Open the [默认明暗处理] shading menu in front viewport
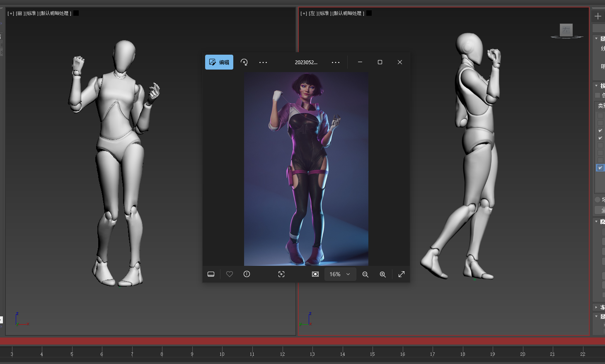Screen dimensions: 605x364 [56, 13]
